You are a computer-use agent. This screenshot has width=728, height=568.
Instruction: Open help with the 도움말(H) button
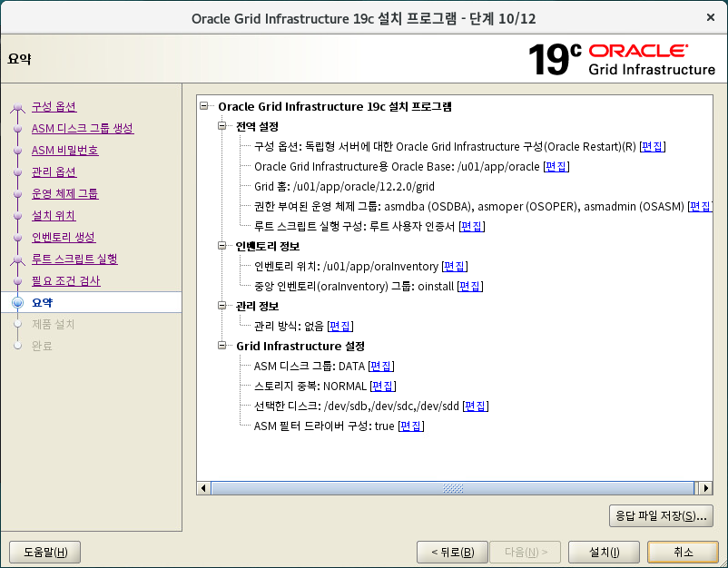45,553
